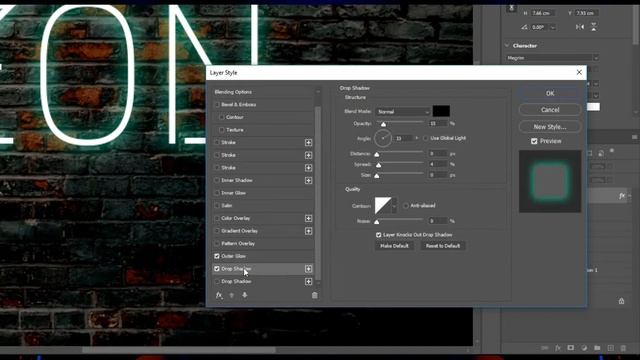
Task: Cancel the Layer Style dialog
Action: pyautogui.click(x=550, y=110)
